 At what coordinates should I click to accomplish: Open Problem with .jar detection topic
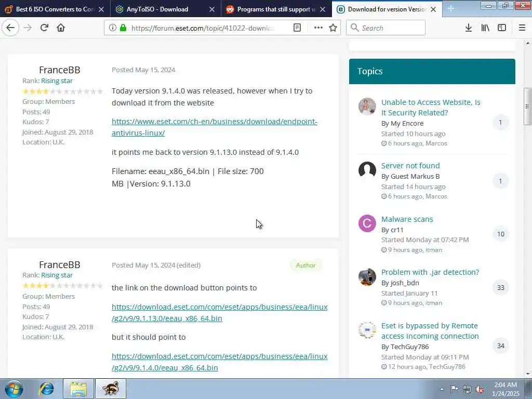click(430, 272)
